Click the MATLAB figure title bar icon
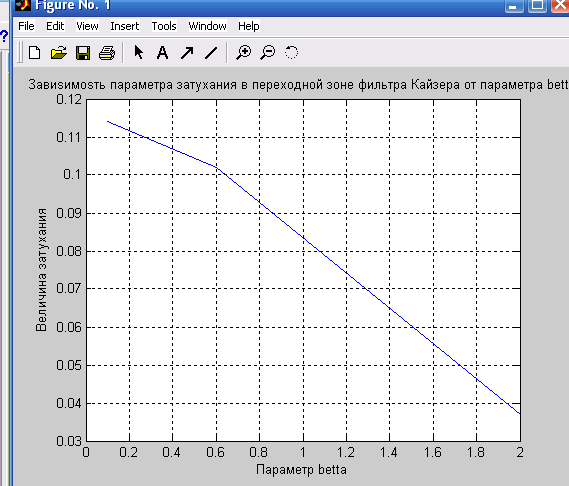The height and width of the screenshot is (486, 569). click(22, 5)
